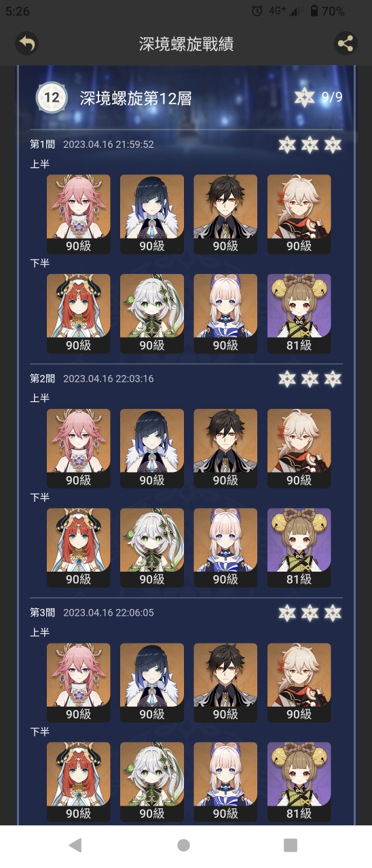Screen dimensions: 372x868
Task: Select dark-haired character in Chamber 2 first half
Action: [x=225, y=448]
